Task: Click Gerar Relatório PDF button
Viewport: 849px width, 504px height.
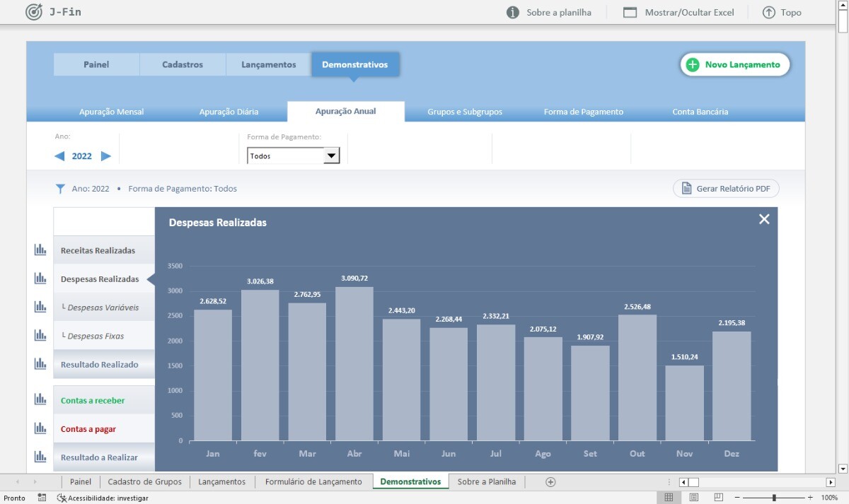Action: pos(725,189)
